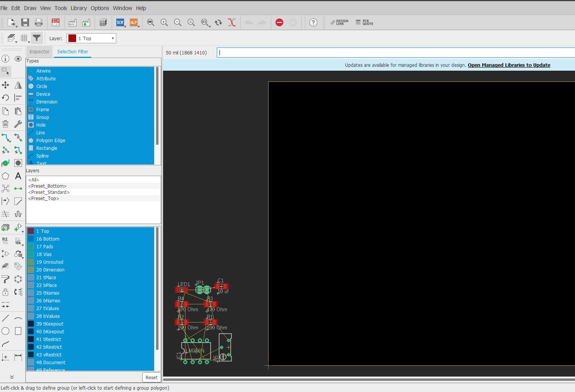Select the Via placement tool
This screenshot has width=575, height=392.
pos(5,163)
